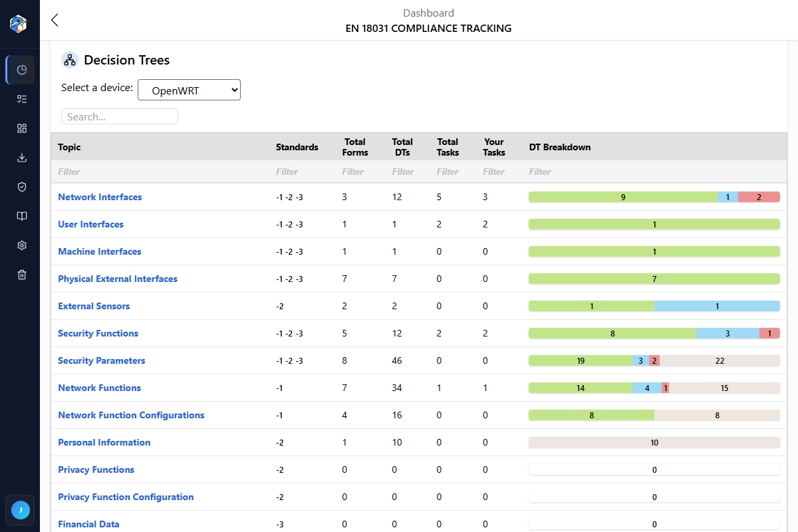The image size is (798, 532).
Task: Open the Security Parameters topic
Action: [101, 360]
